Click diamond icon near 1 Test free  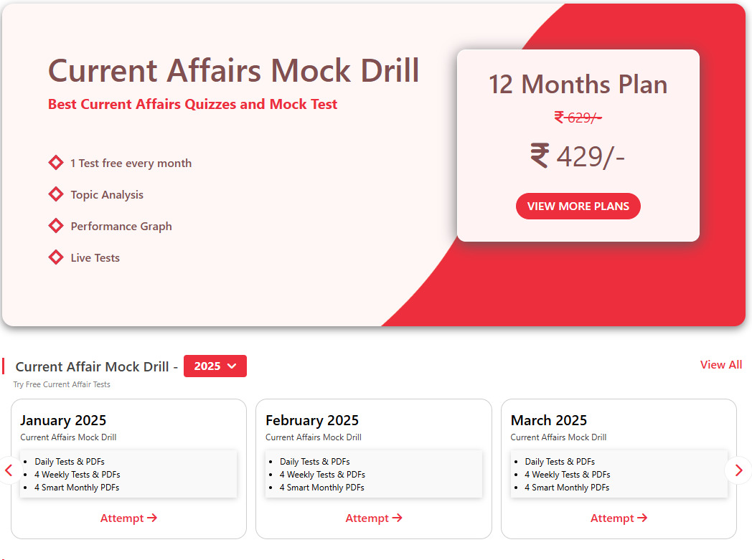(56, 163)
